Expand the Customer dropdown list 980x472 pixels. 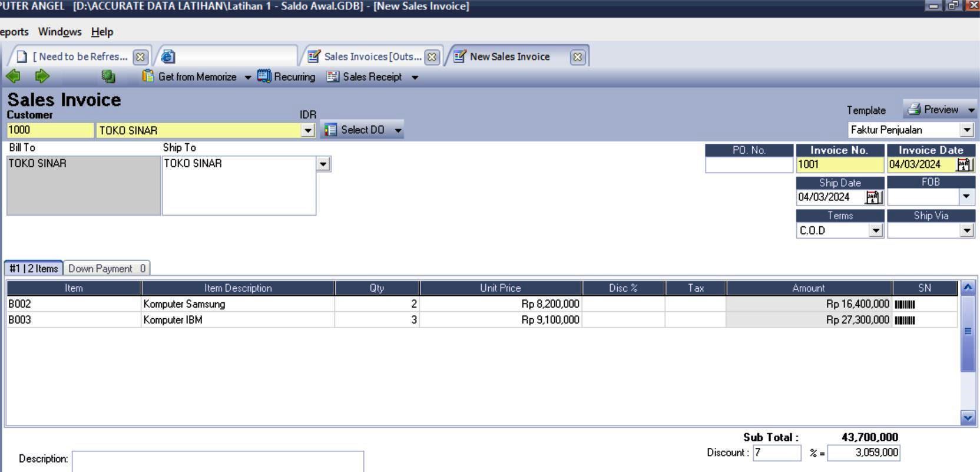click(307, 130)
